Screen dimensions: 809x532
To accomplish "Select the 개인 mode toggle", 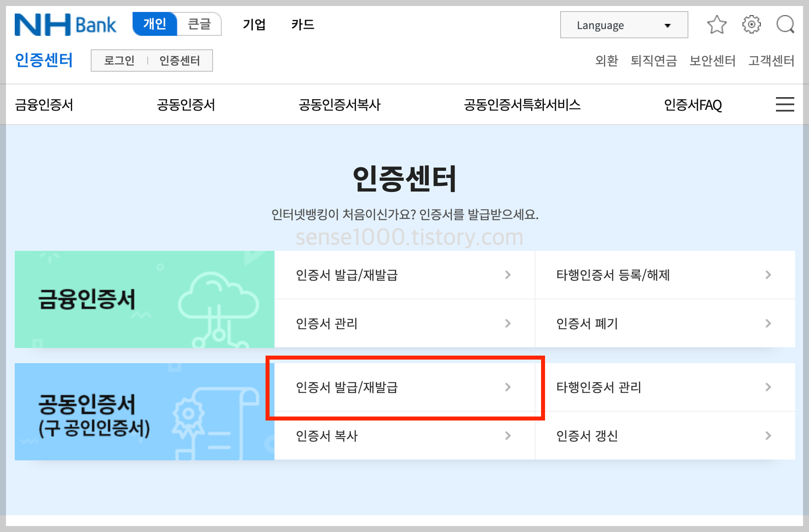I will pyautogui.click(x=155, y=24).
